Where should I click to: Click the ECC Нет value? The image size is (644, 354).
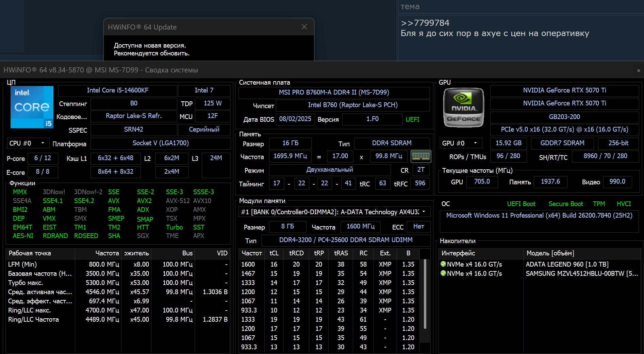419,226
